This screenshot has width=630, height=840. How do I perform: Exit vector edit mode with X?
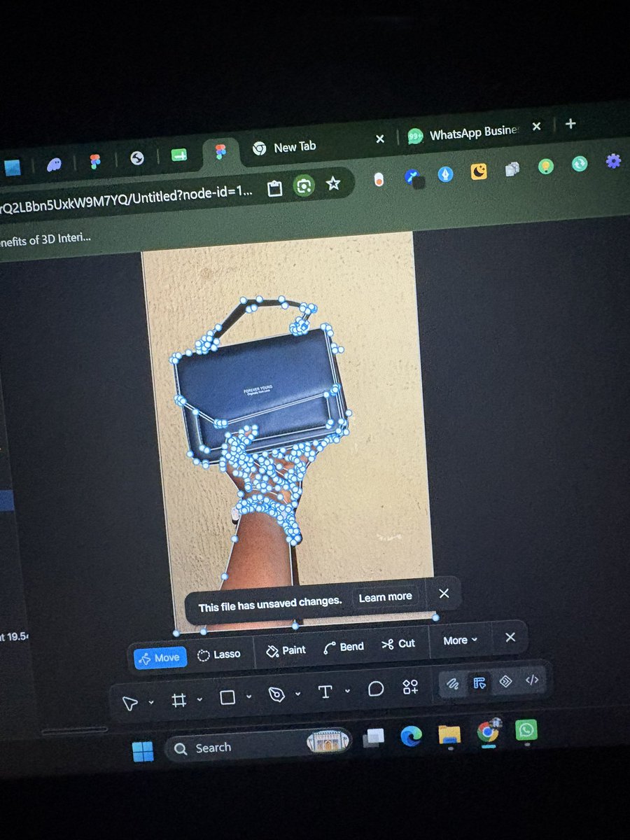[510, 637]
